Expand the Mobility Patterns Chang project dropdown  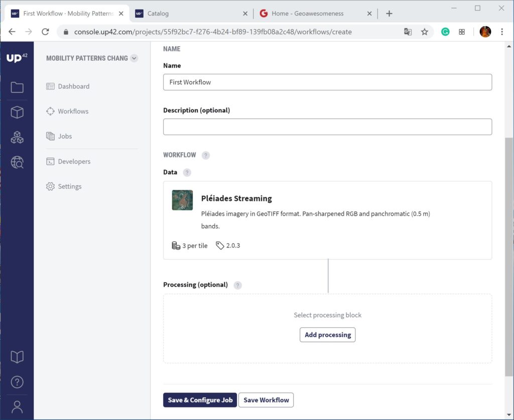[x=134, y=58]
